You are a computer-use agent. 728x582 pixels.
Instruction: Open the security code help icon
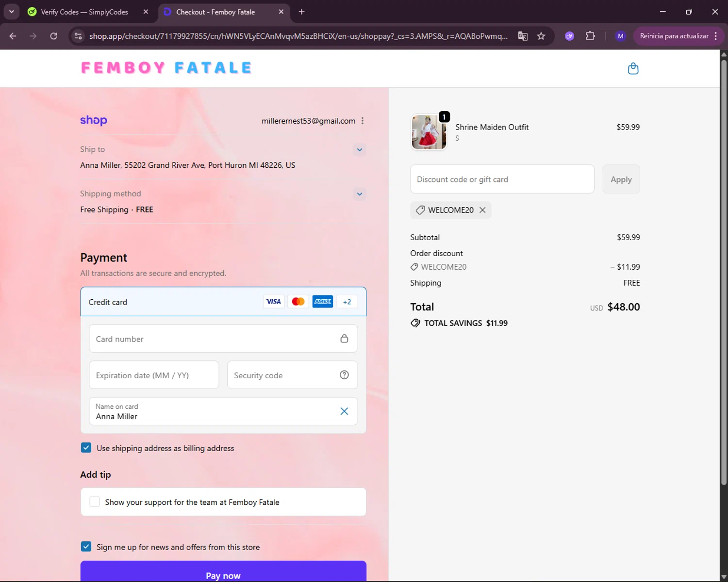(344, 375)
